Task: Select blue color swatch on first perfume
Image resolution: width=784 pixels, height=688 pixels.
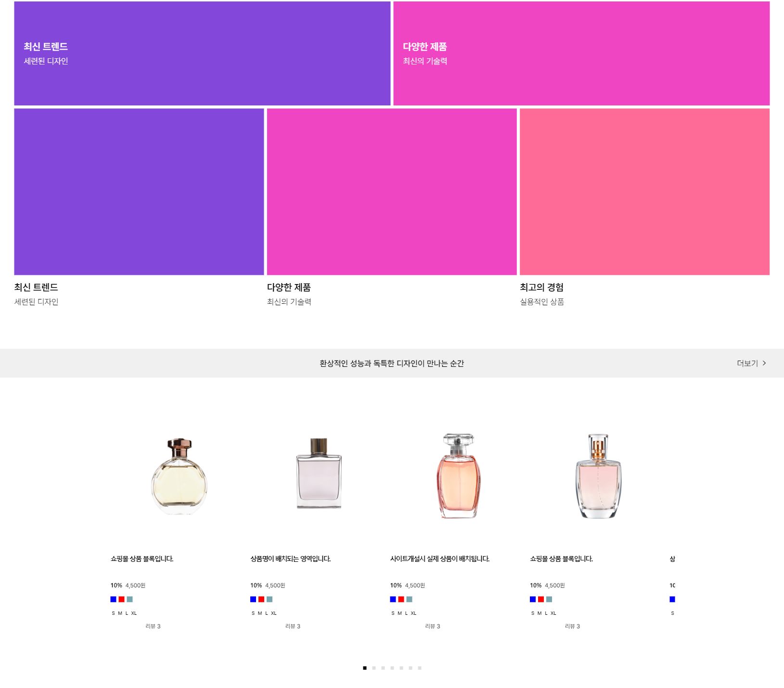Action: point(114,599)
